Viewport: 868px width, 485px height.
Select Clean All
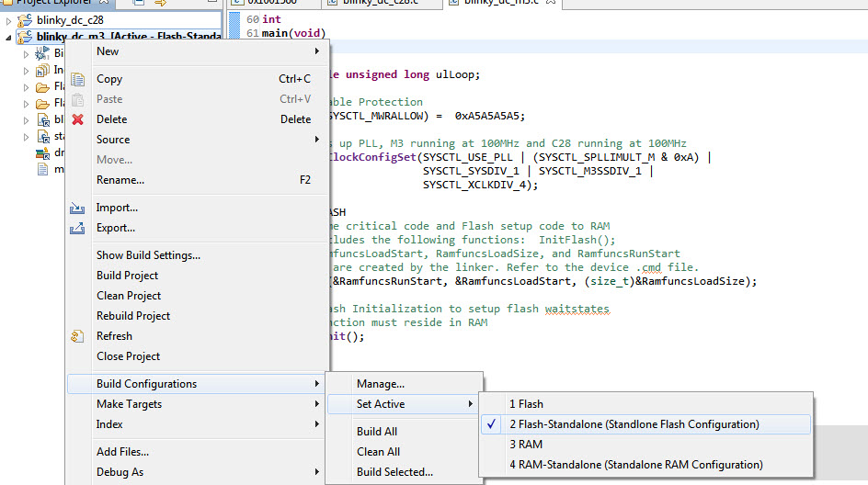coord(403,452)
